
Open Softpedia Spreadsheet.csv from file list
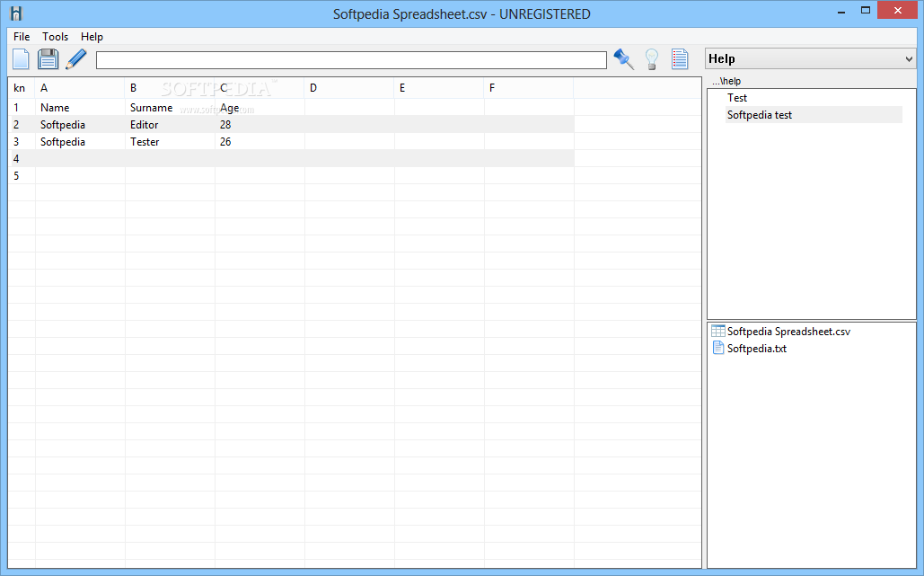[788, 332]
